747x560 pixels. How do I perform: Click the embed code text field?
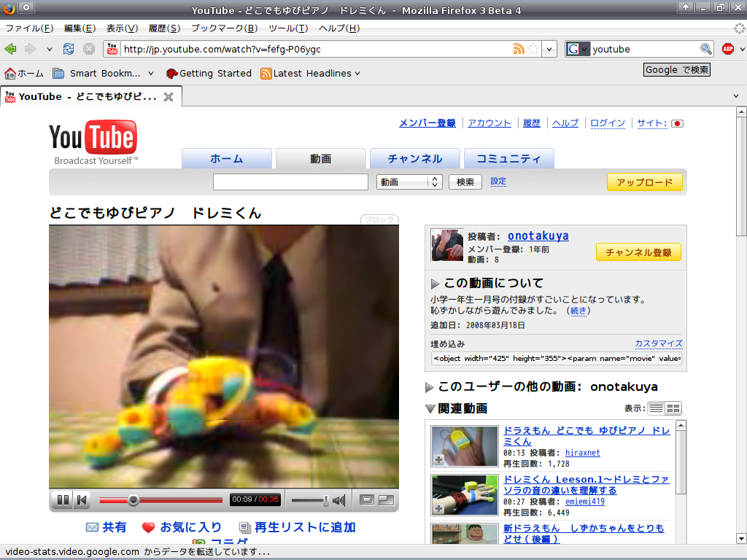(556, 358)
